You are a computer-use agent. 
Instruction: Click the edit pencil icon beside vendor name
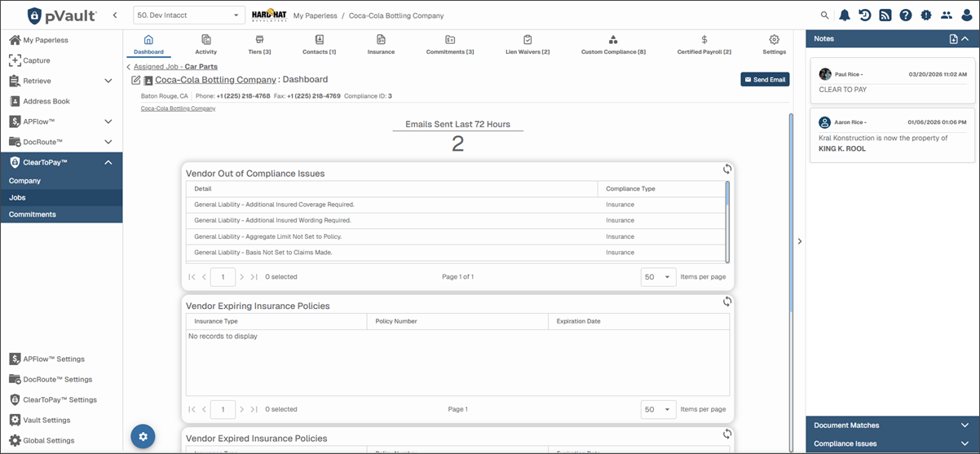[136, 80]
